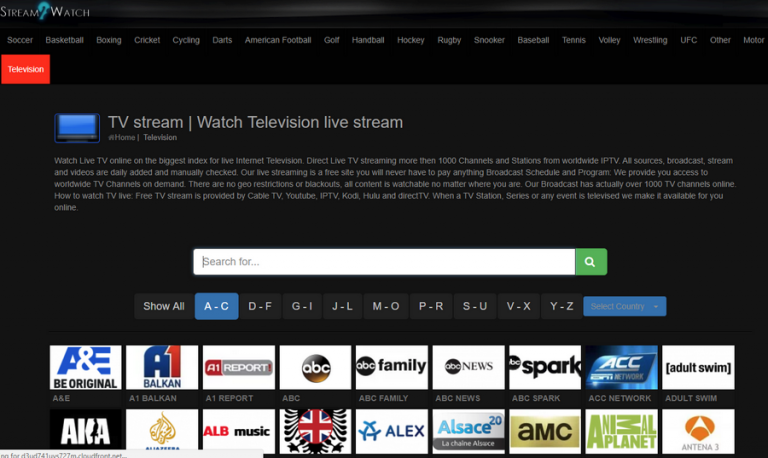Open the Tennis menu item
This screenshot has height=458, width=768.
click(x=574, y=40)
